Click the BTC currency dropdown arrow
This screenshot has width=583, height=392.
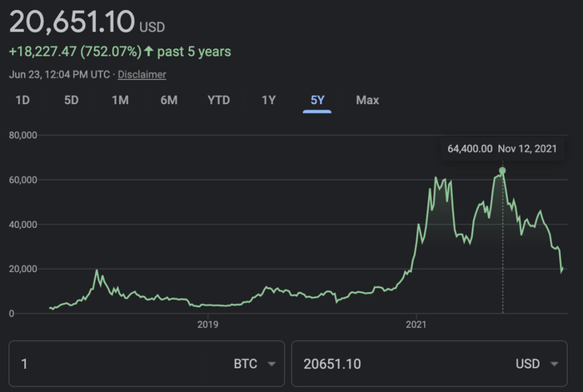272,364
